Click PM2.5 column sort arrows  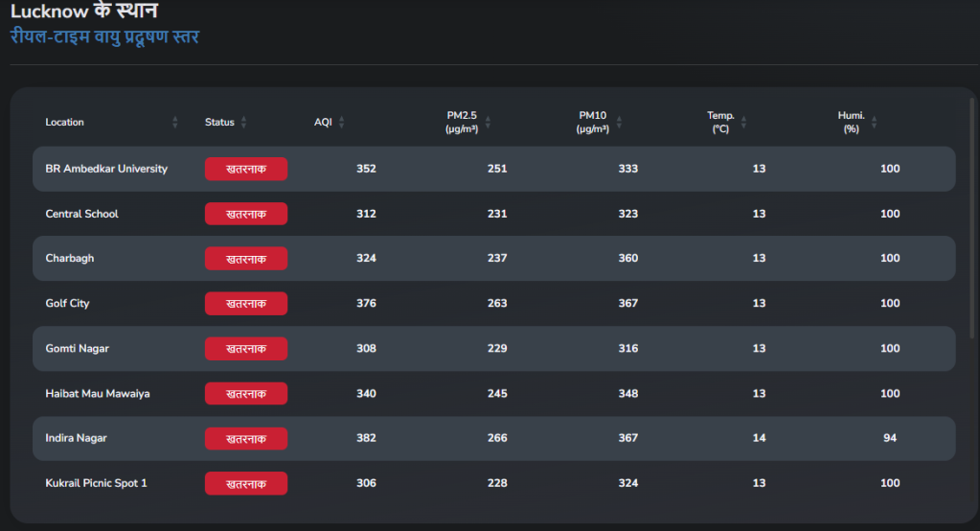pos(488,123)
